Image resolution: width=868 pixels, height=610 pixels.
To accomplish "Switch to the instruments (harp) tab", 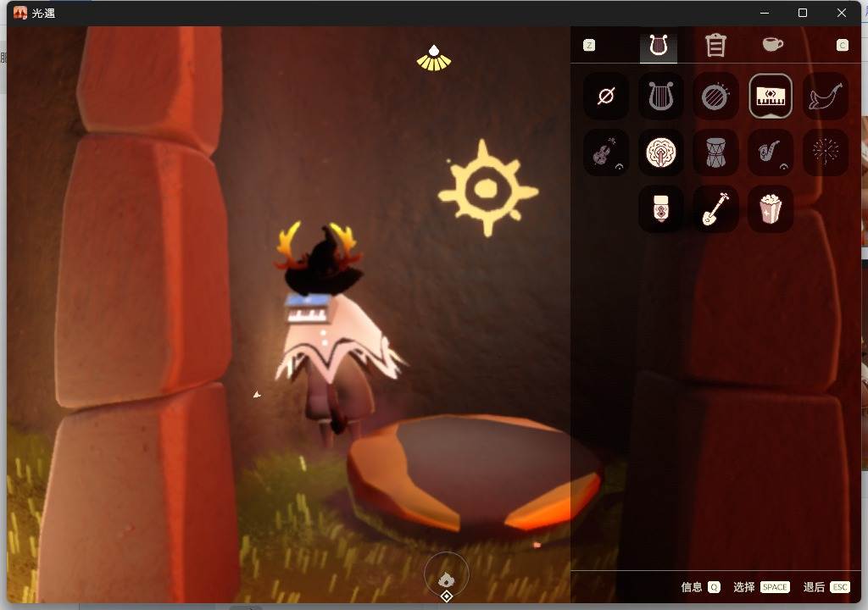I will 658,45.
